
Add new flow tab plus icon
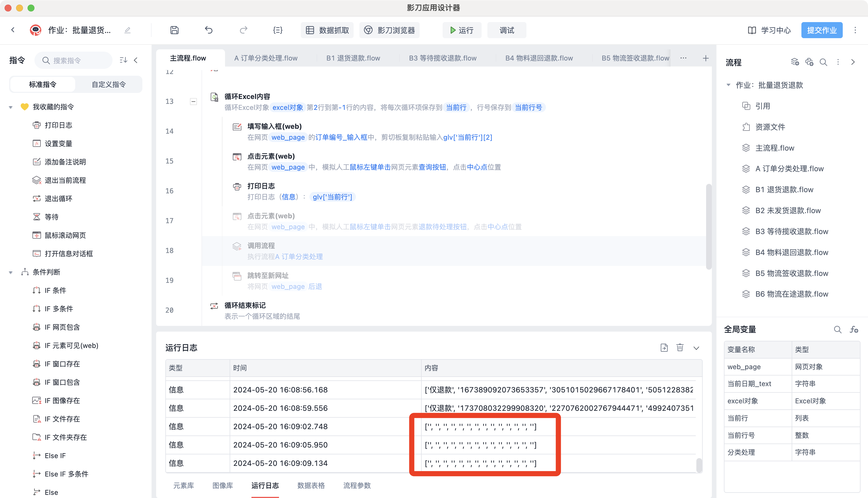(706, 58)
